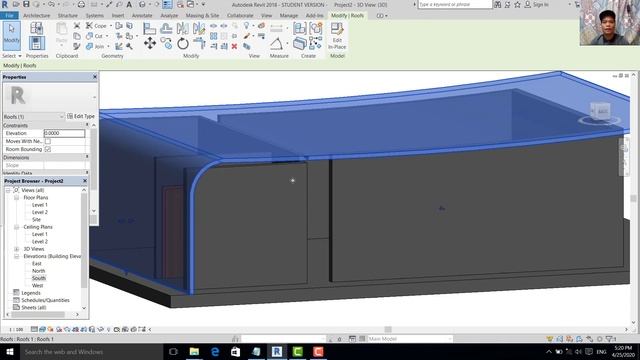The width and height of the screenshot is (640, 360).
Task: Click the Elevation value input field
Action: [64, 133]
